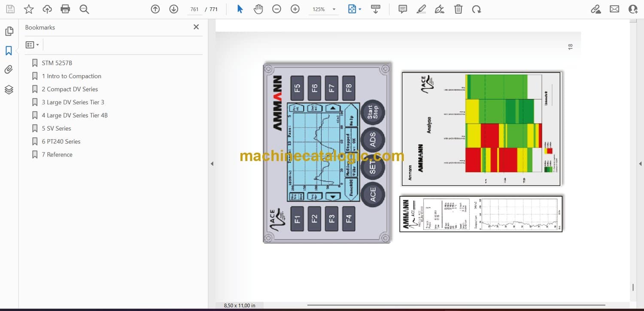This screenshot has height=311, width=644.
Task: Show the Page Thumbnails panel
Action: 9,31
